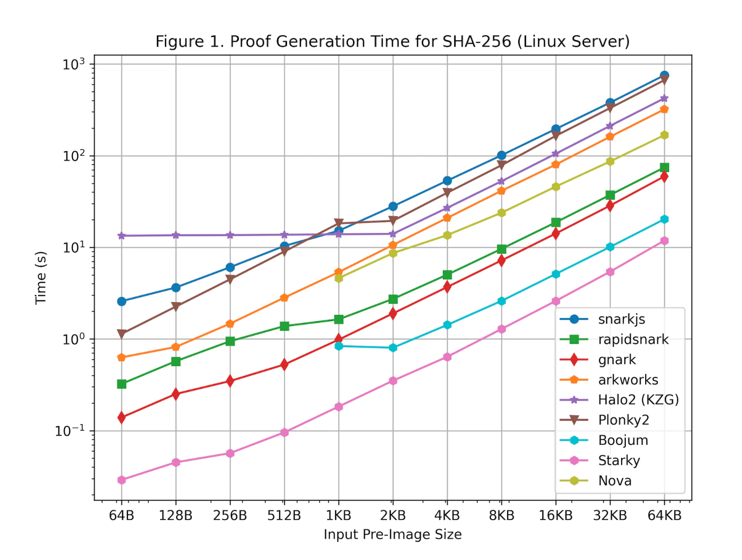
Task: Select the "Halo2 (KZG)" legend label
Action: 638,400
